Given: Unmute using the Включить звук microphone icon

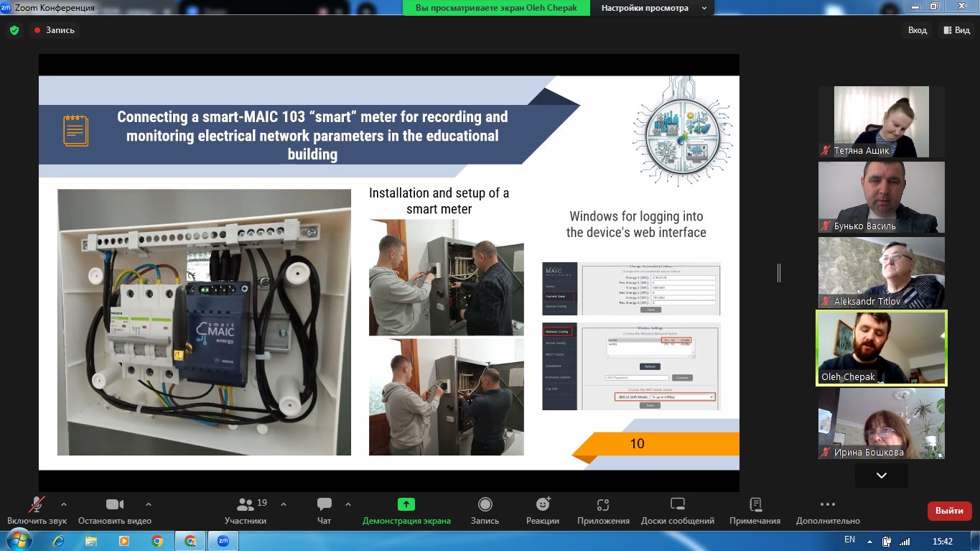Looking at the screenshot, I should tap(37, 510).
